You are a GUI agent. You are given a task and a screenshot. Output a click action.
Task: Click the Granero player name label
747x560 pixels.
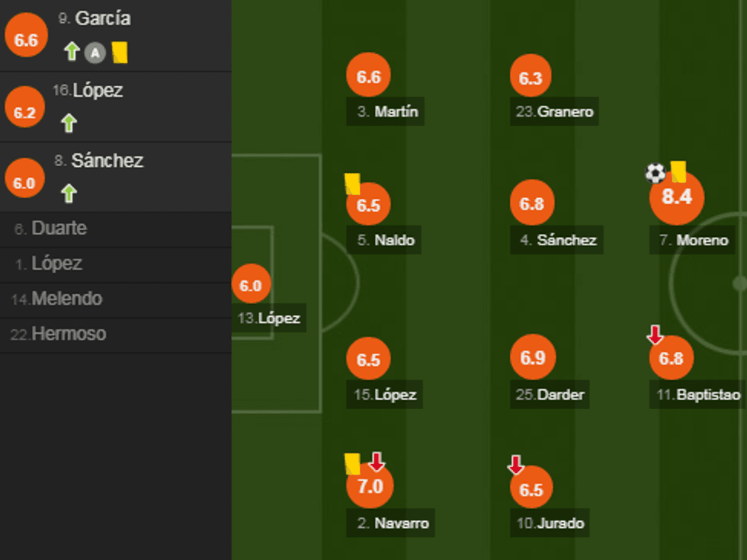coord(555,112)
